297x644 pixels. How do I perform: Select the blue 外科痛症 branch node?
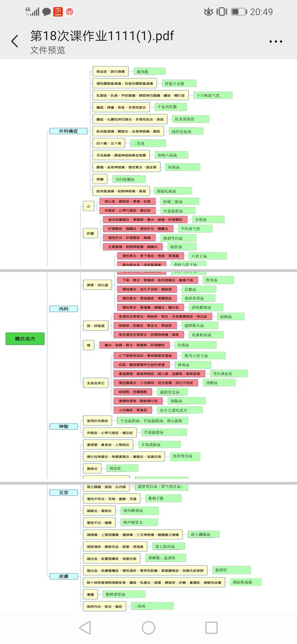(68, 131)
